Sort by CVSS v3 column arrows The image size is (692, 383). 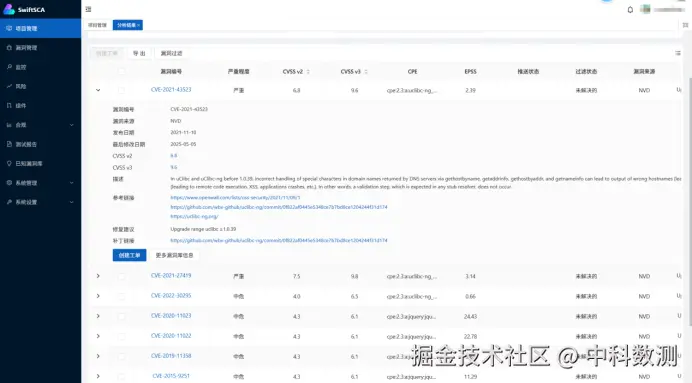[366, 71]
